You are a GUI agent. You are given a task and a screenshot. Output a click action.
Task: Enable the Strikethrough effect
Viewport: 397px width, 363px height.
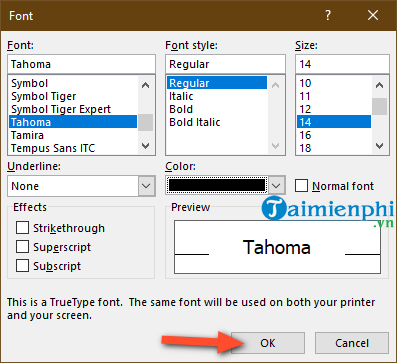pos(22,228)
